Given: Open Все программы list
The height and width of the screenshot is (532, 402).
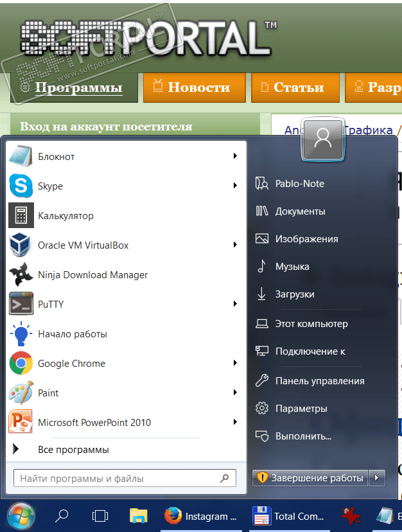Looking at the screenshot, I should [73, 450].
